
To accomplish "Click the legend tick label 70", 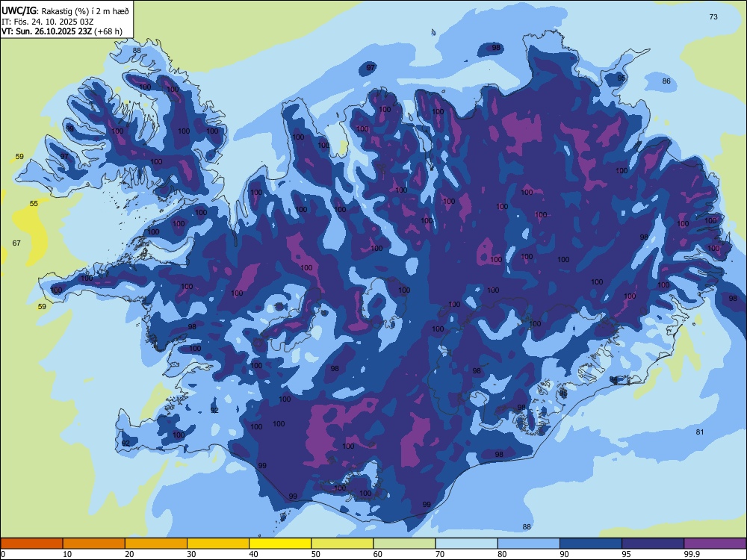I will (x=440, y=554).
